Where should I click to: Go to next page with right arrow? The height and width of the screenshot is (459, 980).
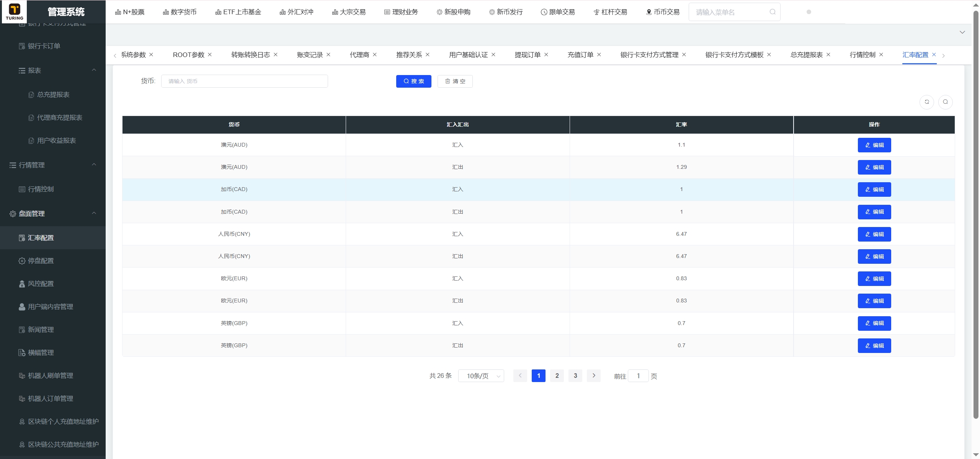[594, 376]
